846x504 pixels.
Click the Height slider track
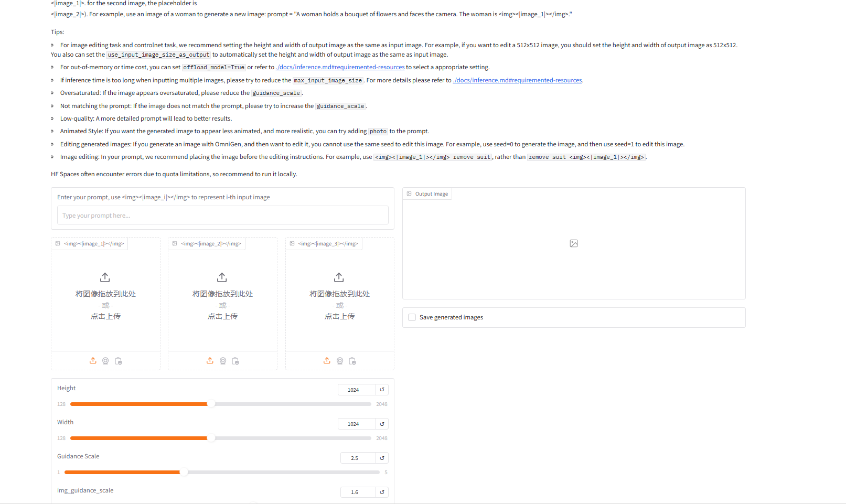(x=220, y=404)
